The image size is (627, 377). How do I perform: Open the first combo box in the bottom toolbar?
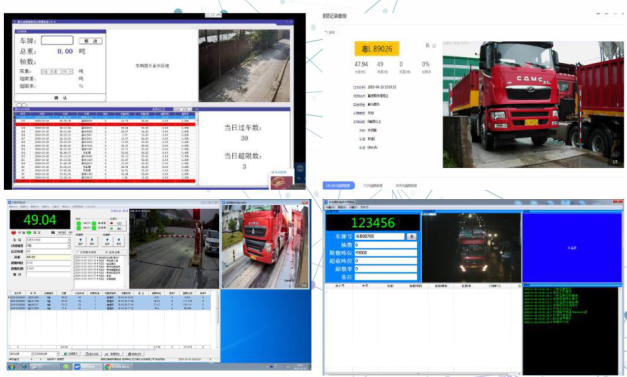click(x=22, y=354)
